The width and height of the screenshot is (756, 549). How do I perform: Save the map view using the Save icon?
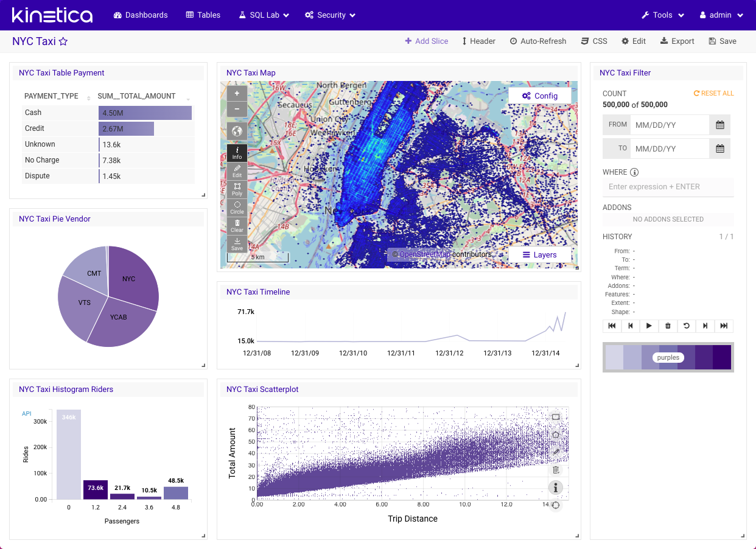pos(237,243)
